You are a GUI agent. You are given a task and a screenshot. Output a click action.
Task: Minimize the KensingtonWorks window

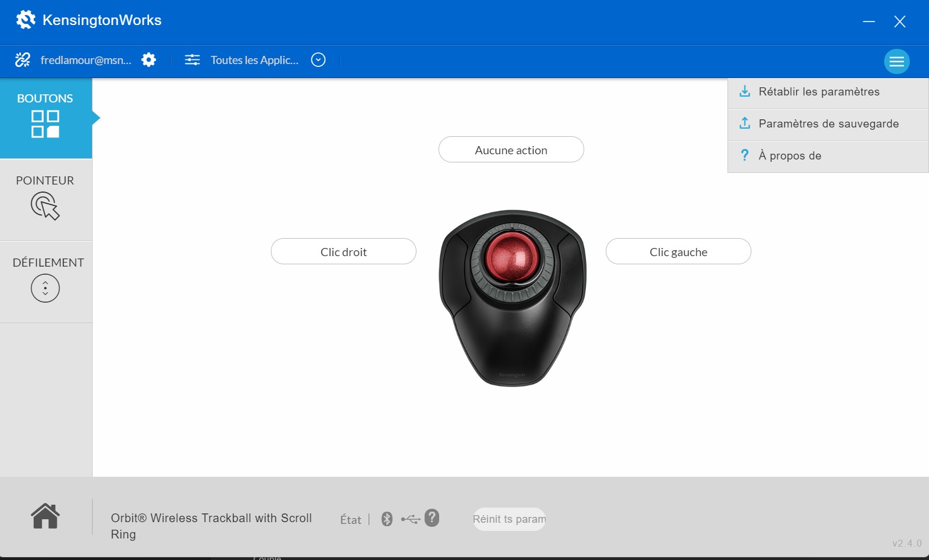point(869,22)
